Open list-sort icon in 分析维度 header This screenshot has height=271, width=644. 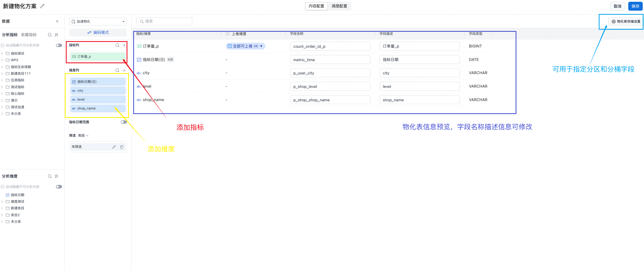coord(56,176)
